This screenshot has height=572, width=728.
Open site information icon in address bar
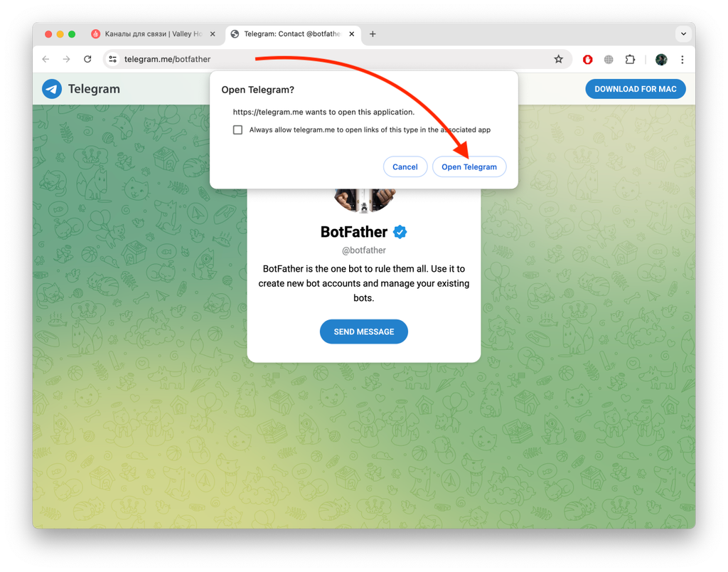[112, 59]
